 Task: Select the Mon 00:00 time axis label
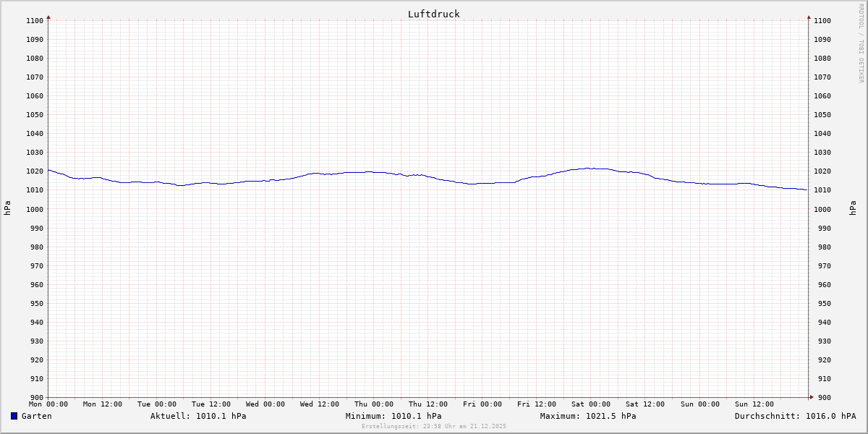pos(48,404)
